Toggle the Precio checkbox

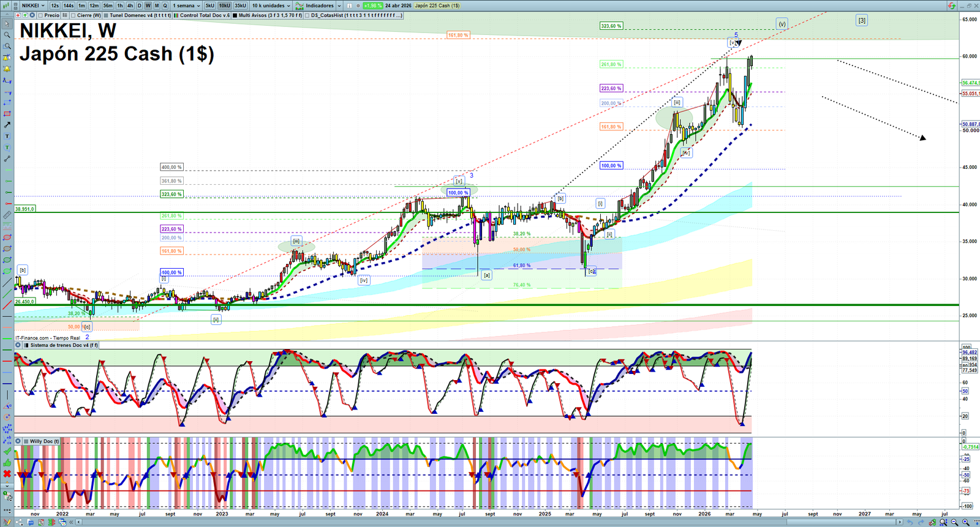[40, 15]
